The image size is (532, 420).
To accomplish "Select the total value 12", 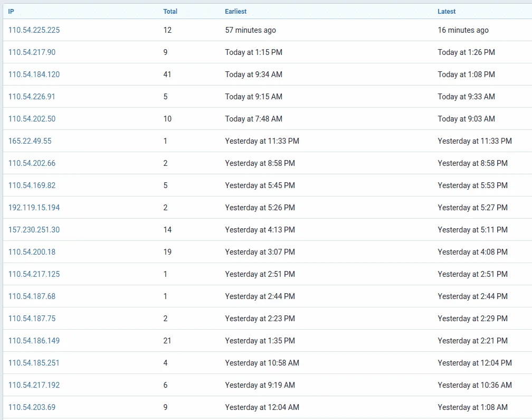I will tap(167, 30).
